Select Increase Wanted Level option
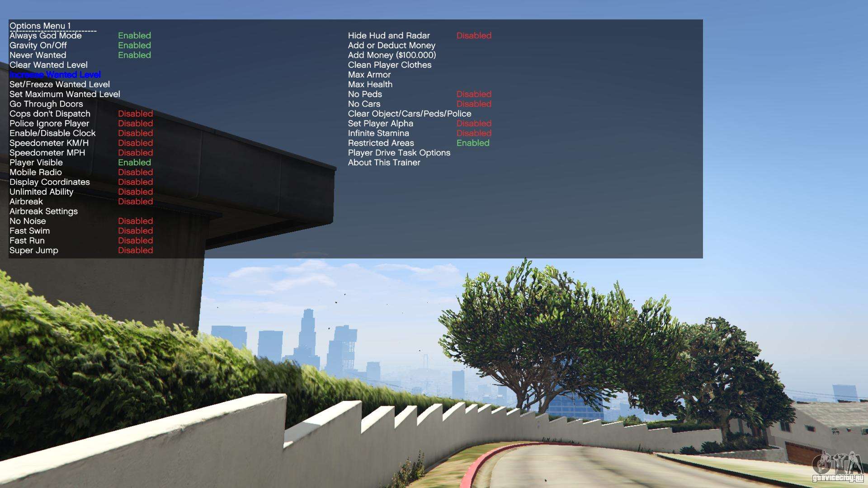Viewport: 868px width, 488px height. (56, 75)
